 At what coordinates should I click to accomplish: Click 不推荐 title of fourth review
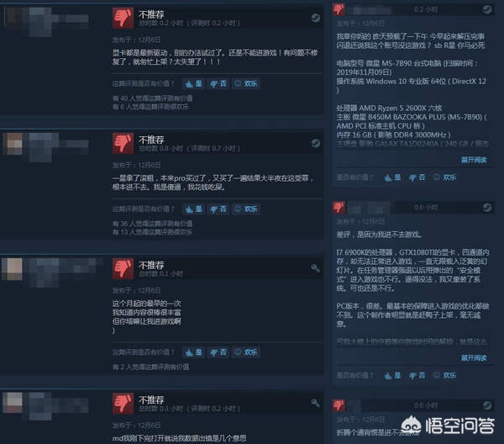coord(151,400)
